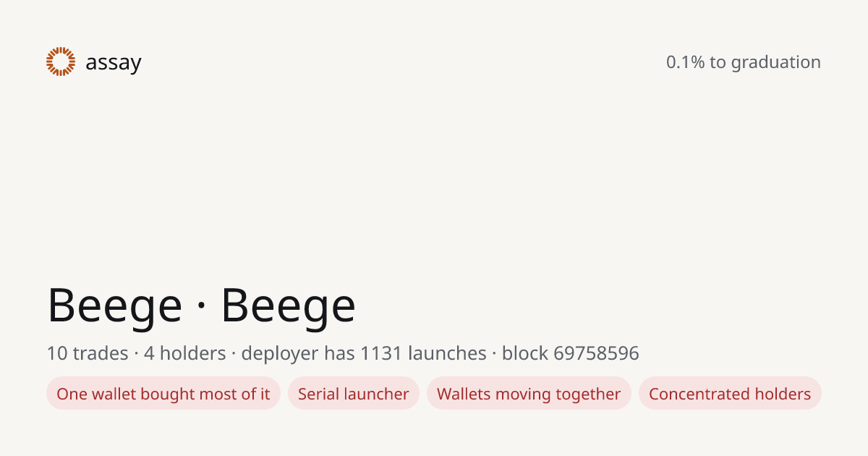Select the '10 trades' stat
This screenshot has height=456, width=868.
point(88,353)
